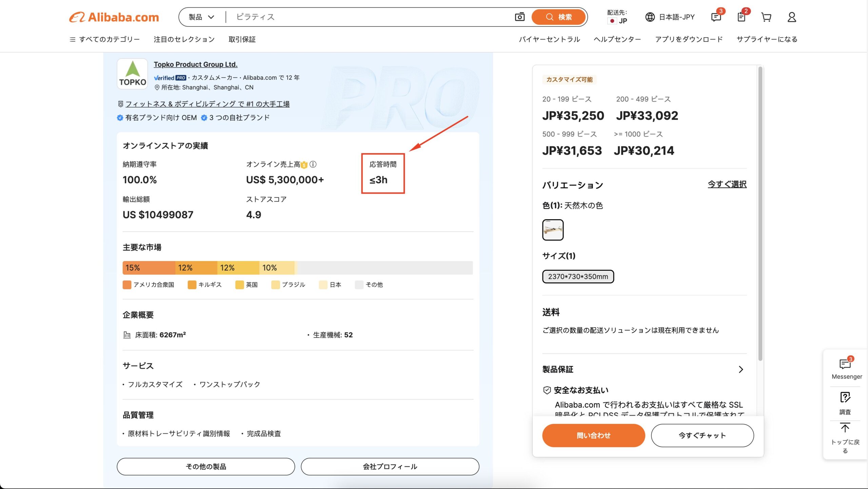Click the 英国 legend swatch
This screenshot has height=489, width=868.
coord(239,285)
